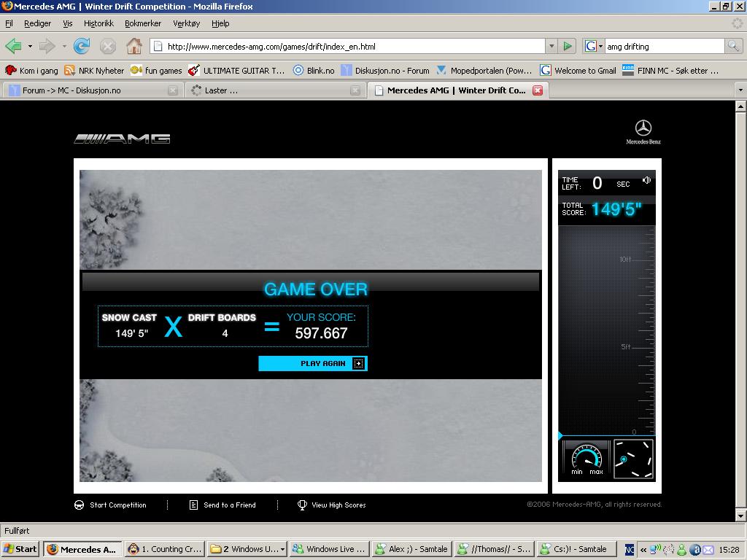Image resolution: width=747 pixels, height=560 pixels.
Task: Open the fun games bookmark
Action: 156,71
